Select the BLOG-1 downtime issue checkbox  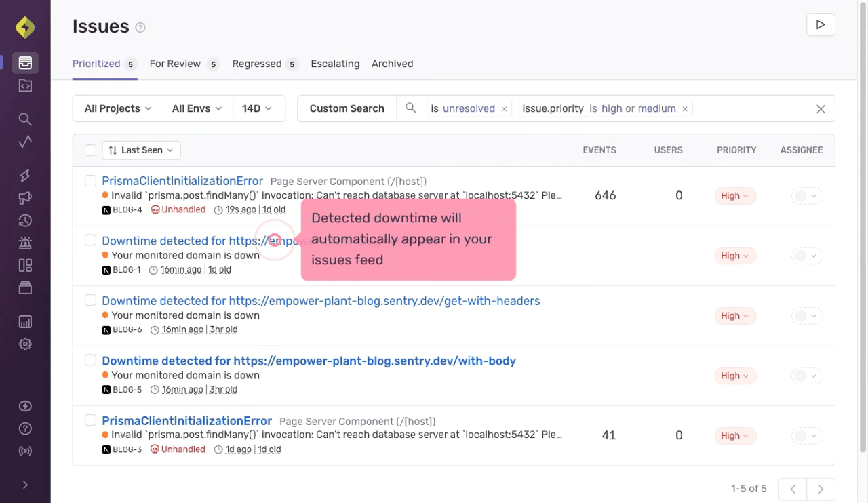point(90,240)
